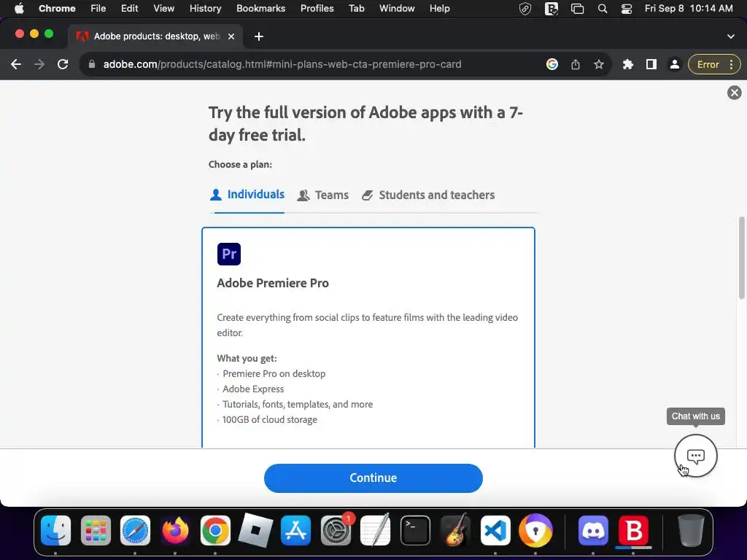Open the Profiles menu

coord(317,9)
